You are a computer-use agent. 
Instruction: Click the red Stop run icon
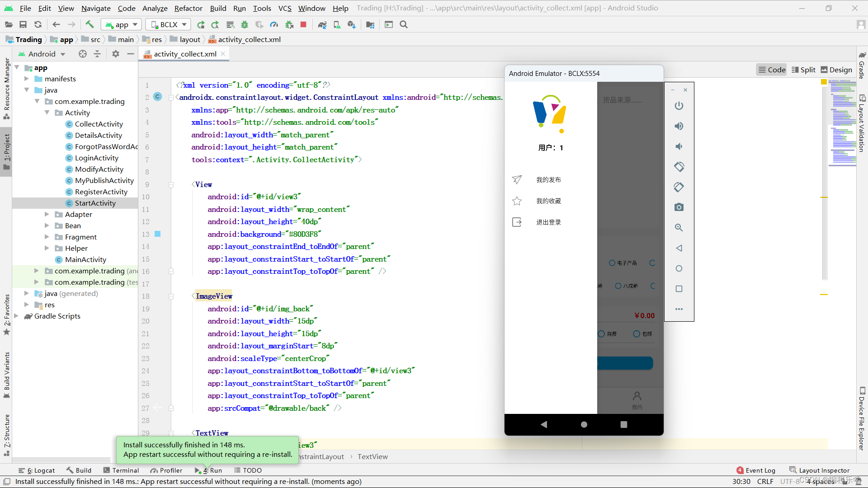pyautogui.click(x=303, y=24)
